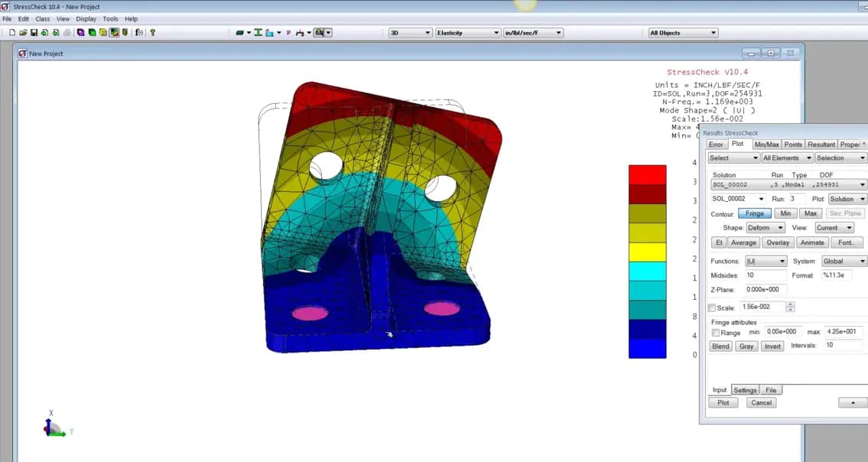868x462 pixels.
Task: Click the red band of the color legend
Action: tap(648, 172)
